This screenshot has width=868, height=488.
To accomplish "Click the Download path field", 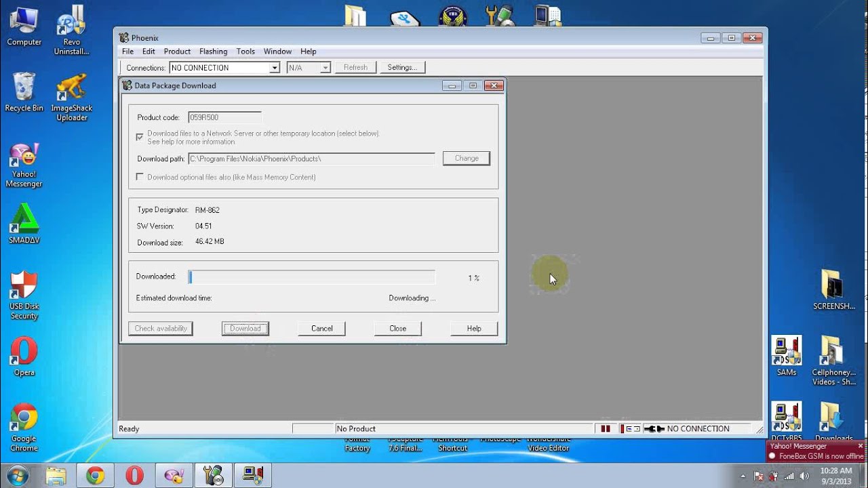I will click(x=311, y=159).
